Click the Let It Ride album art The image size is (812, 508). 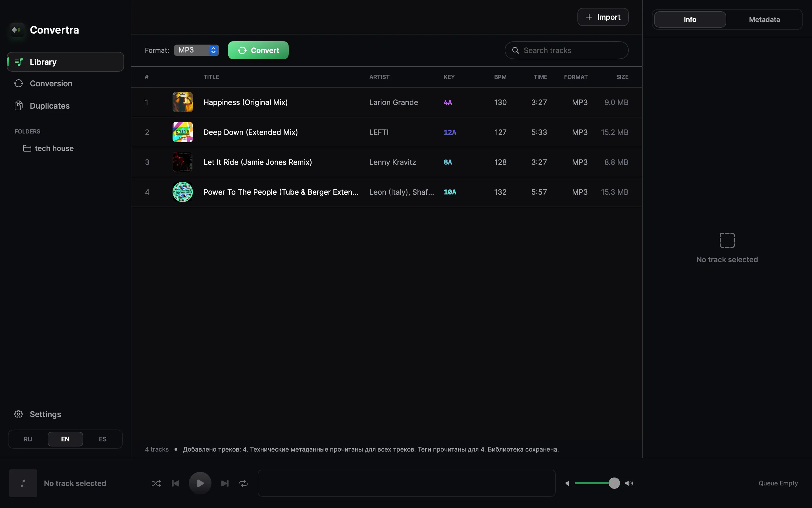[x=182, y=162]
